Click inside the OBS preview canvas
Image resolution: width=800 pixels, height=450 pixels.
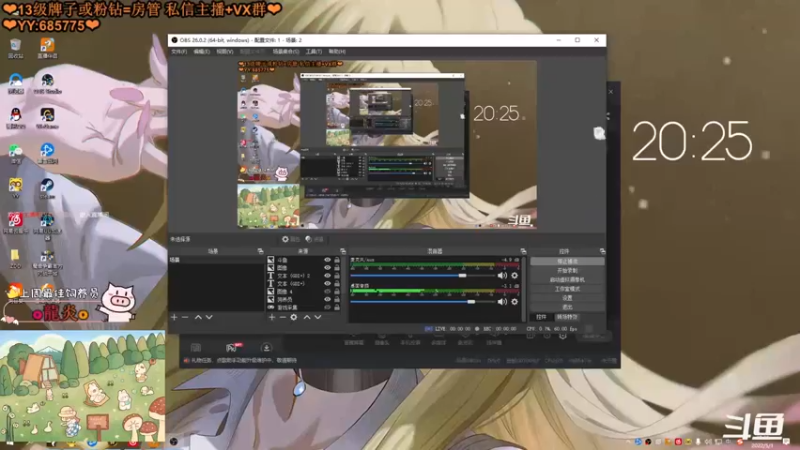(387, 144)
